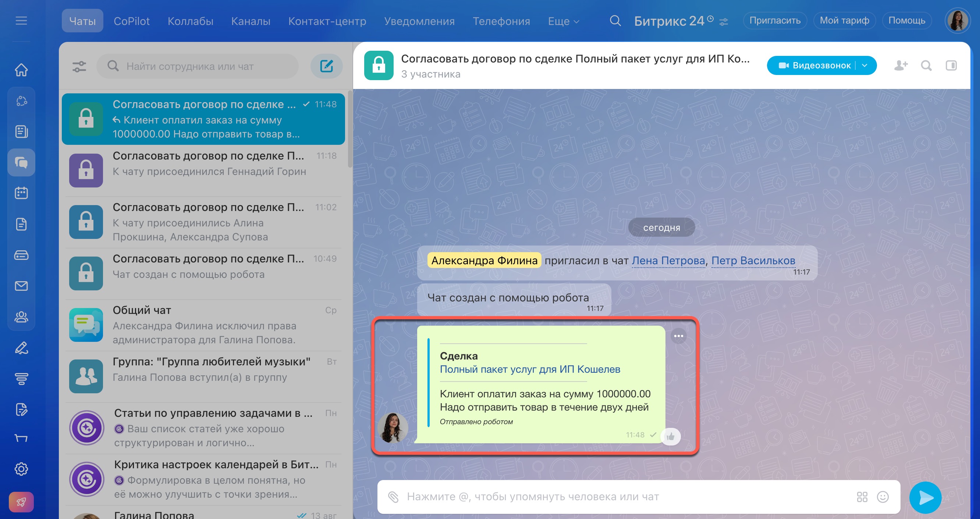Click the highlighted Александра Филина name

(484, 261)
